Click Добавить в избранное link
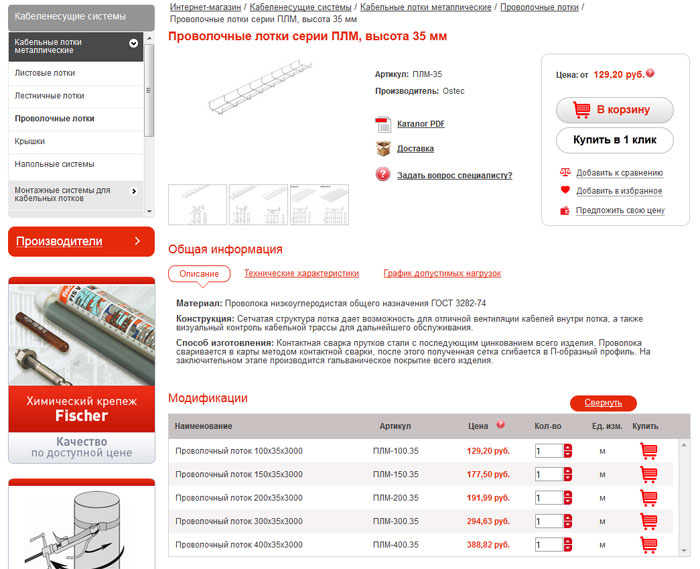 (x=619, y=191)
